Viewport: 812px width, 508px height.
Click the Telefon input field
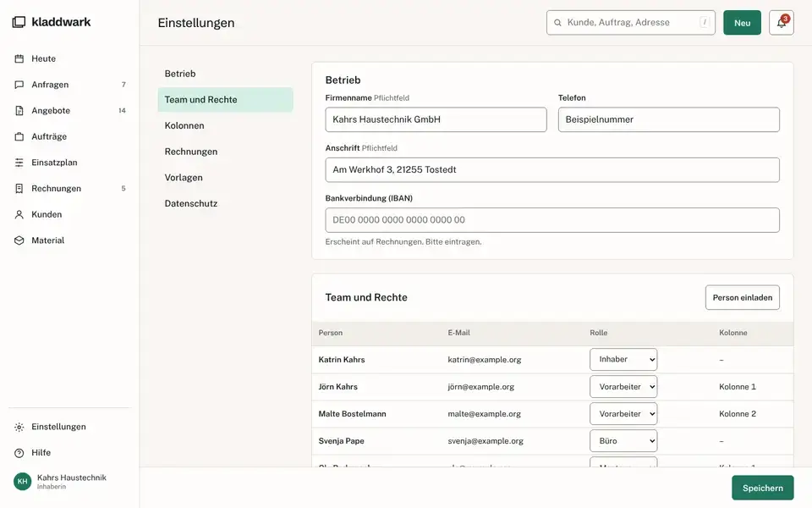pyautogui.click(x=668, y=119)
